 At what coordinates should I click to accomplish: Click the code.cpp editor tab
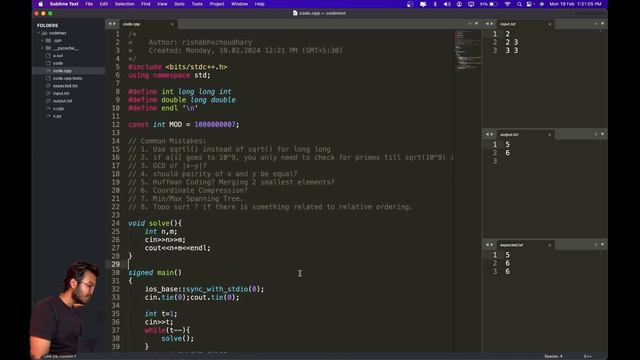(x=148, y=24)
